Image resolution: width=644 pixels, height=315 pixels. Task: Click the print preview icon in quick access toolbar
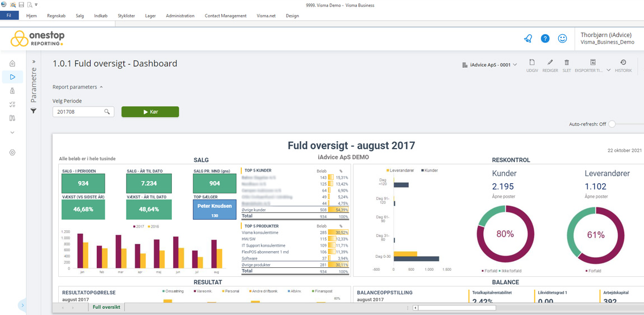29,4
